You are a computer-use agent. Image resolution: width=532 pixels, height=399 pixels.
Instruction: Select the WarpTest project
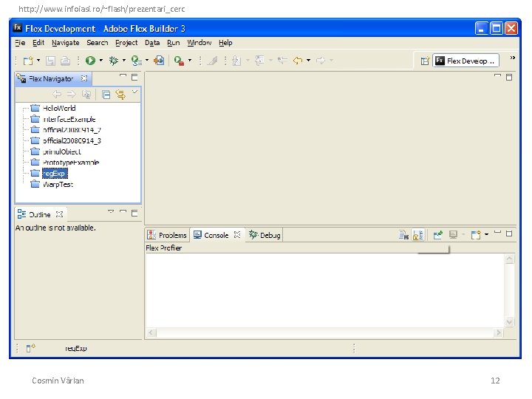(58, 184)
